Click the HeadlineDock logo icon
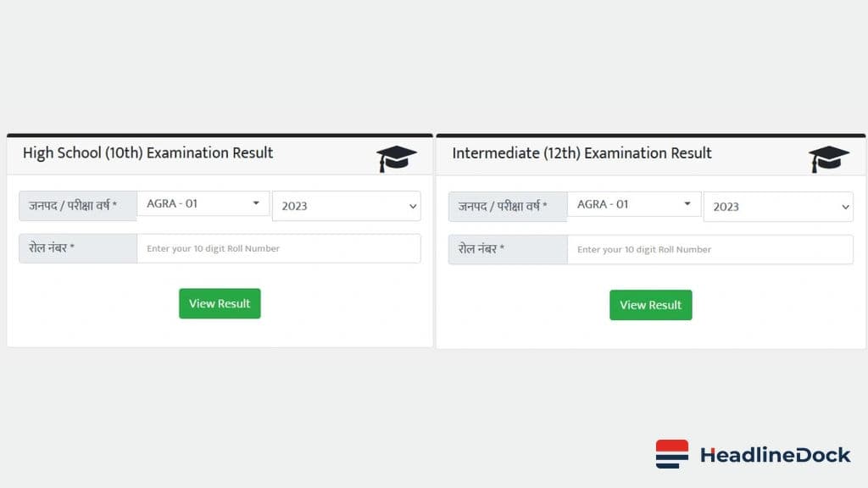This screenshot has height=488, width=868. tap(670, 455)
